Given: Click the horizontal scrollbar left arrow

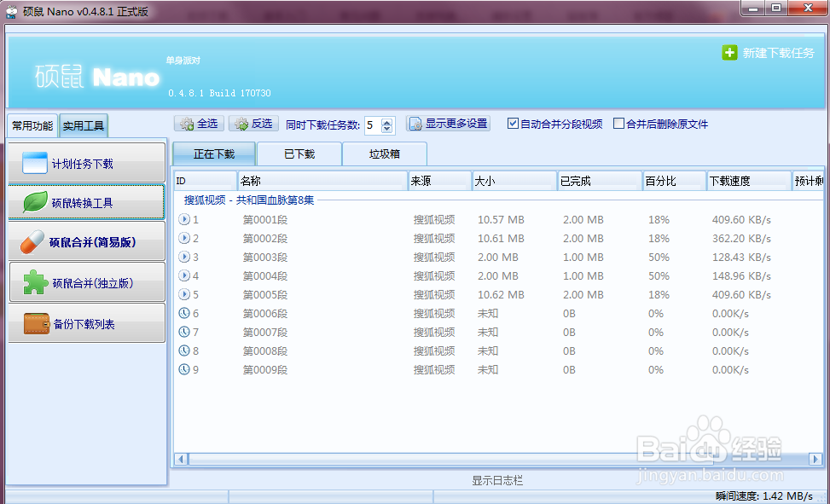Looking at the screenshot, I should pos(181,459).
